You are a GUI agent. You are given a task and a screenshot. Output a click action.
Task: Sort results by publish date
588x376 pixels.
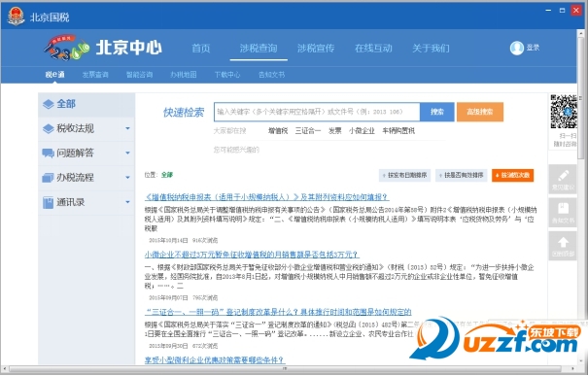click(x=404, y=175)
